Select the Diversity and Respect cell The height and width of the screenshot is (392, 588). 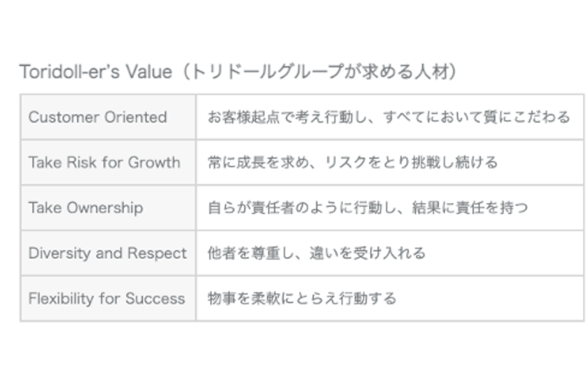tap(108, 253)
